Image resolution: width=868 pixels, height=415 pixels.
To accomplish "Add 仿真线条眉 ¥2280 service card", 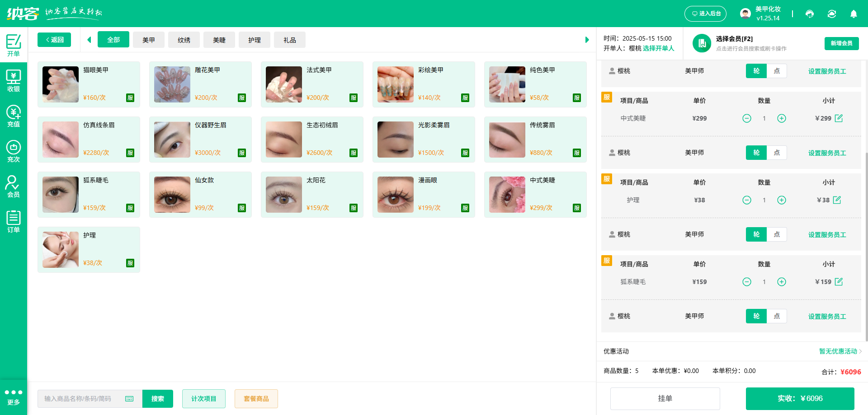I will tap(89, 140).
